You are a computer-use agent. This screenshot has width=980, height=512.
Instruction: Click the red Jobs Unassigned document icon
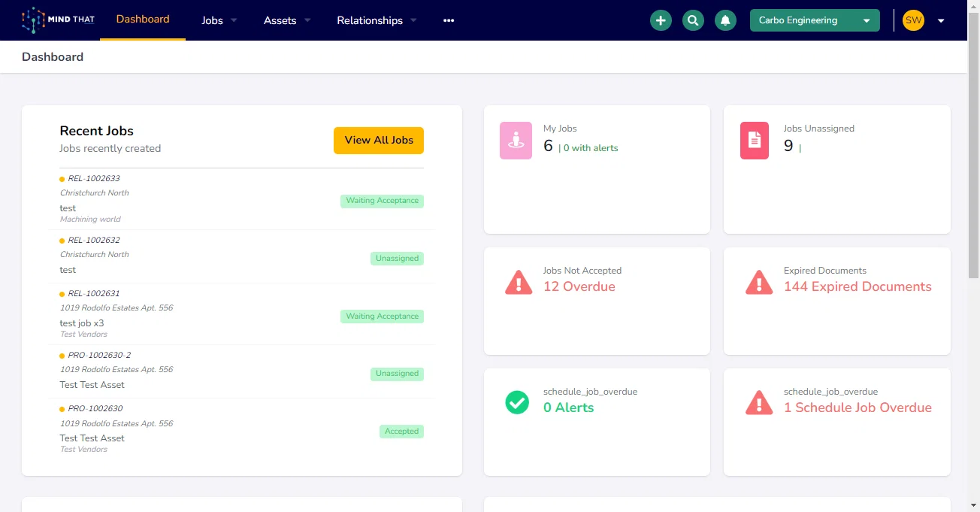click(755, 141)
